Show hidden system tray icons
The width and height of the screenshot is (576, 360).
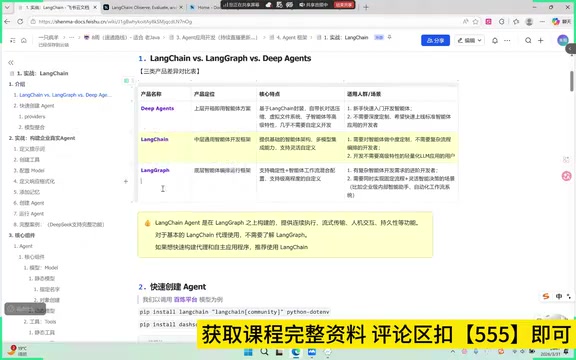coord(453,352)
